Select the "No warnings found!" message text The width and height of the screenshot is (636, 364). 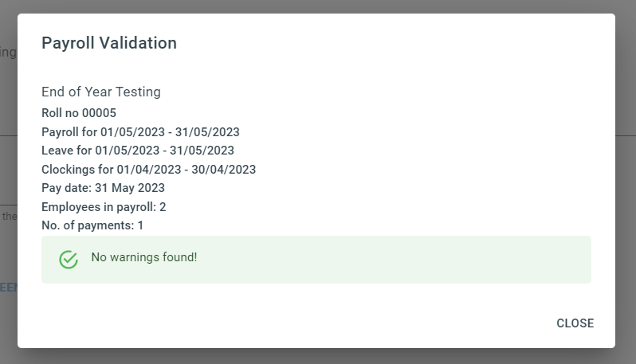click(144, 257)
